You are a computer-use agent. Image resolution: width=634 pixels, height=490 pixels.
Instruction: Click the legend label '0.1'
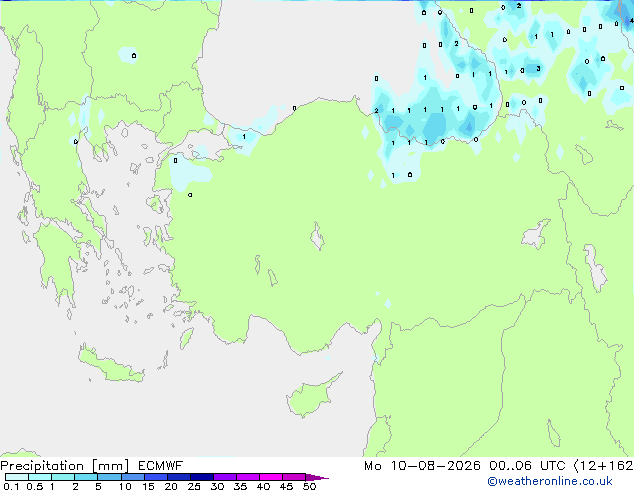11,486
